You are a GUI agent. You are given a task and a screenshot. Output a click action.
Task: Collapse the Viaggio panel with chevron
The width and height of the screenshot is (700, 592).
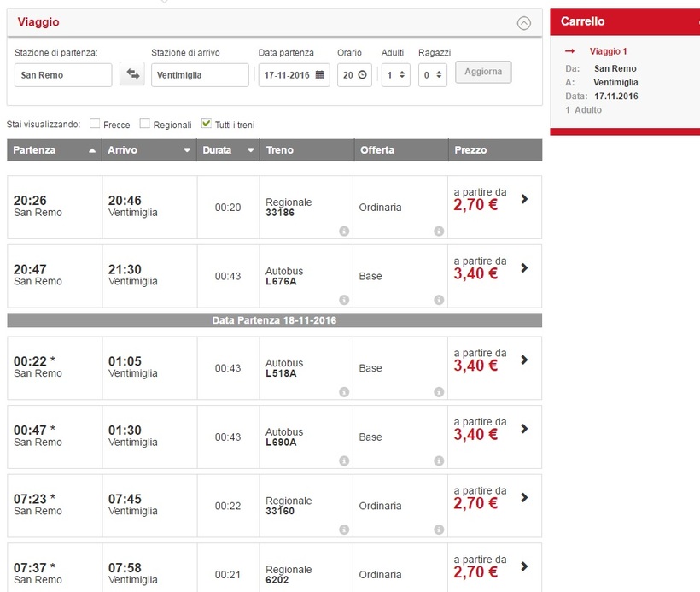click(x=524, y=23)
